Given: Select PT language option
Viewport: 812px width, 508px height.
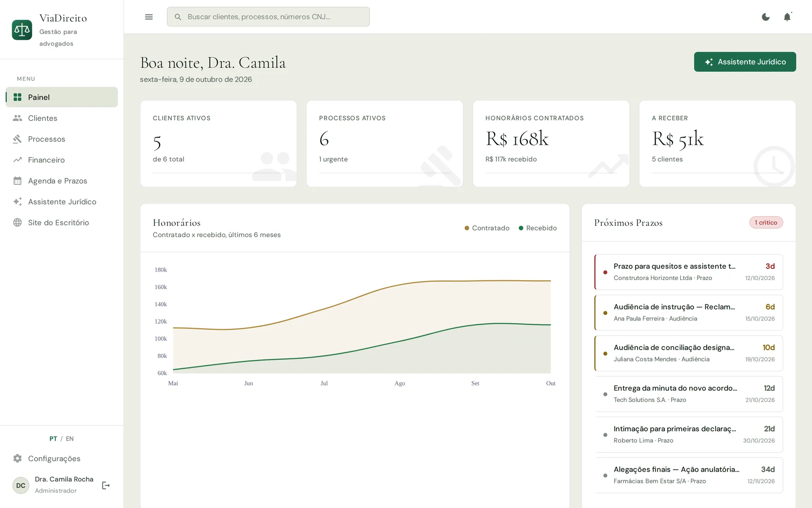Looking at the screenshot, I should (54, 439).
